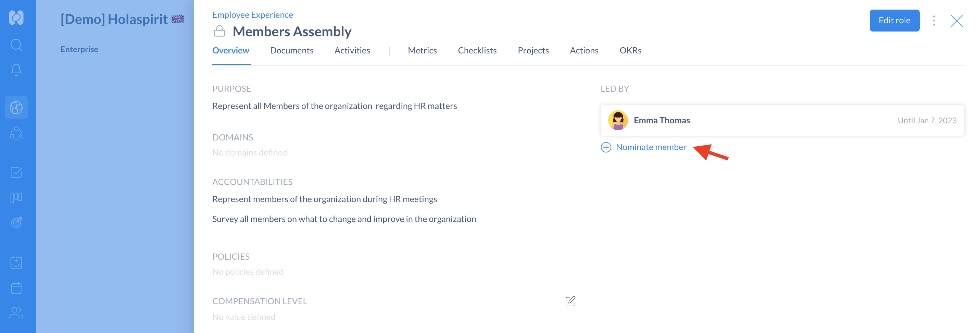This screenshot has width=980, height=333.
Task: Open the OKRs tab
Action: [630, 51]
